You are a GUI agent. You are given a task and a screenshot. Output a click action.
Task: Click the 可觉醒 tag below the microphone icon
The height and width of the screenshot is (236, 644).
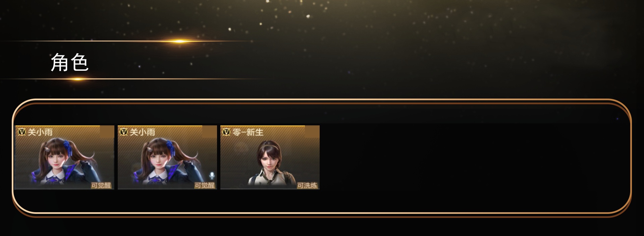click(x=204, y=185)
